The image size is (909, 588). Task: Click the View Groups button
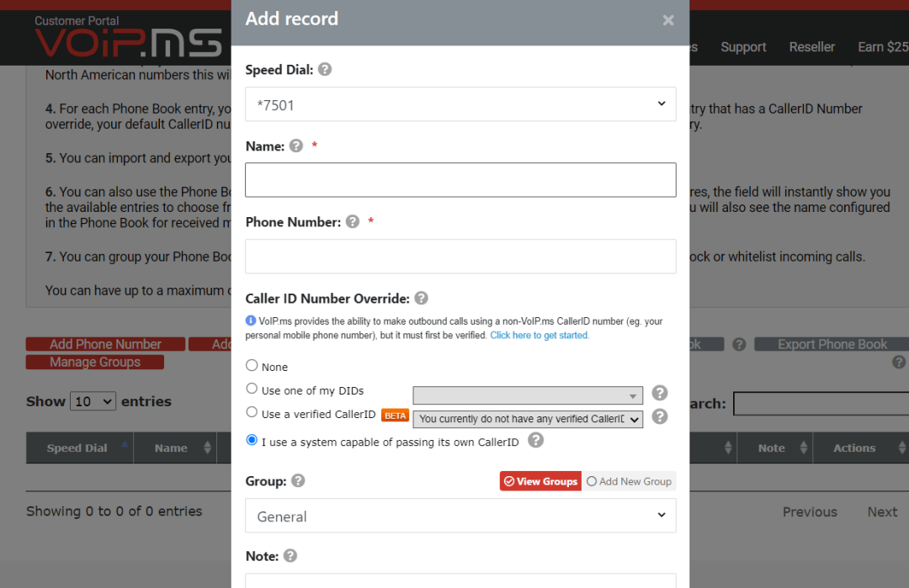click(540, 480)
